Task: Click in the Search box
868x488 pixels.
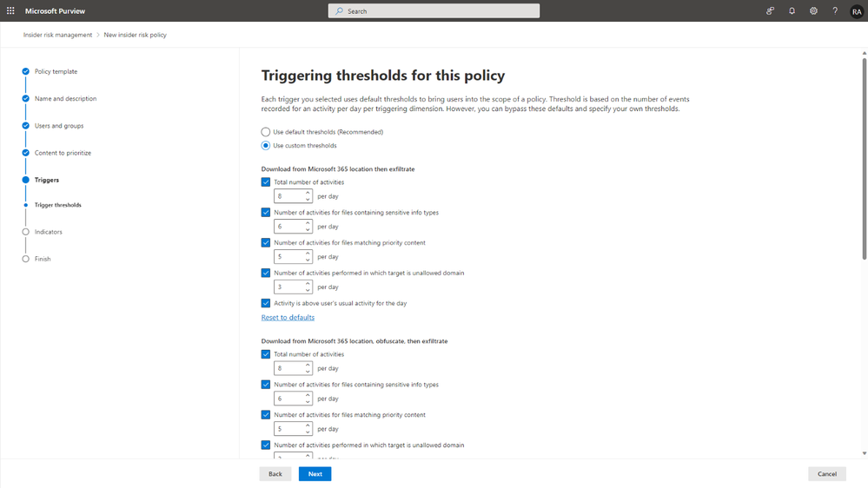Action: [434, 11]
